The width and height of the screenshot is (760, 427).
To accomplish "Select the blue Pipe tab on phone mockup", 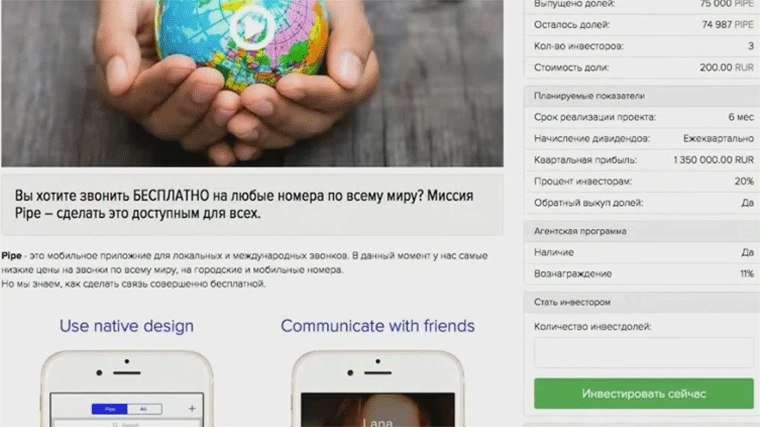I will tap(110, 409).
